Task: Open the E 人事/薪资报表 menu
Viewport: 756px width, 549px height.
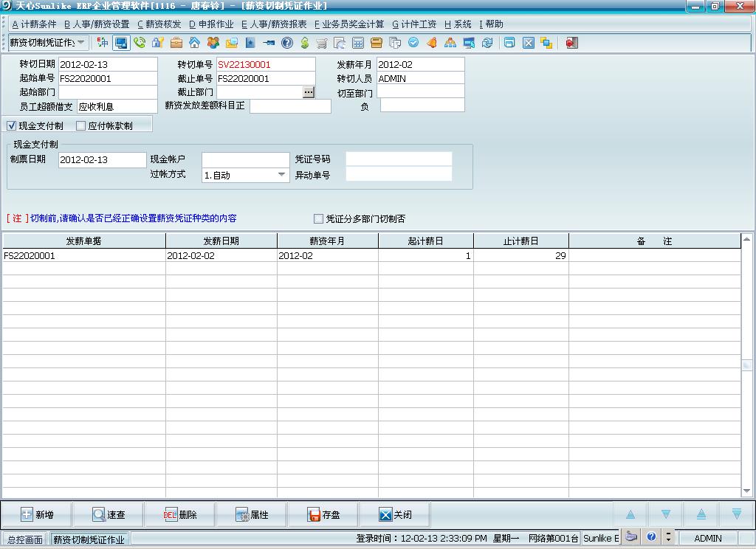Action: 274,24
